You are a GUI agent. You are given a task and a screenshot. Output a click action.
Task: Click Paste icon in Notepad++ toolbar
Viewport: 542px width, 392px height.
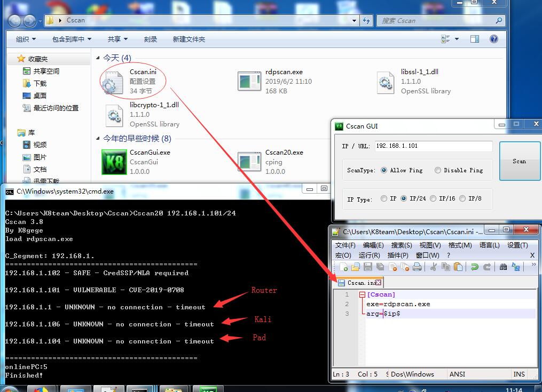pos(458,267)
